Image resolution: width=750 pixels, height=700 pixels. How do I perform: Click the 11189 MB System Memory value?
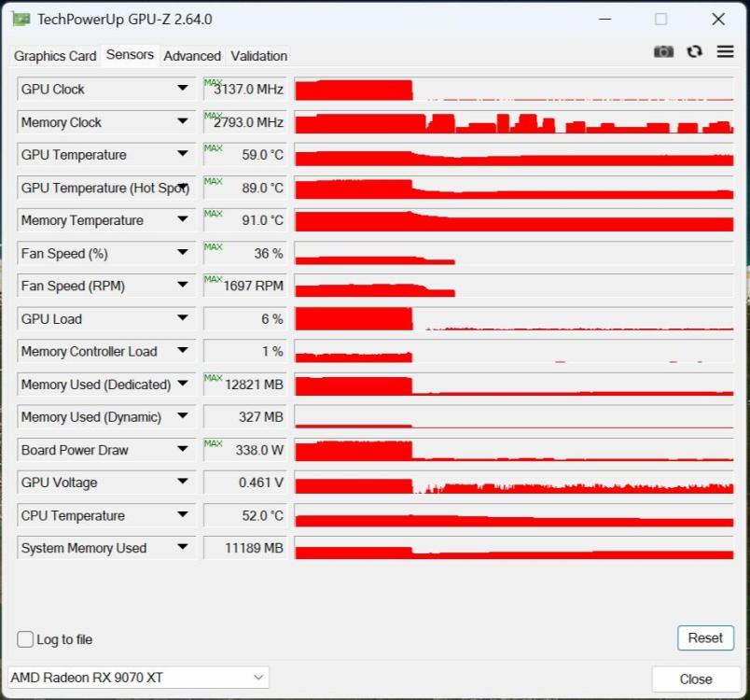[x=245, y=548]
